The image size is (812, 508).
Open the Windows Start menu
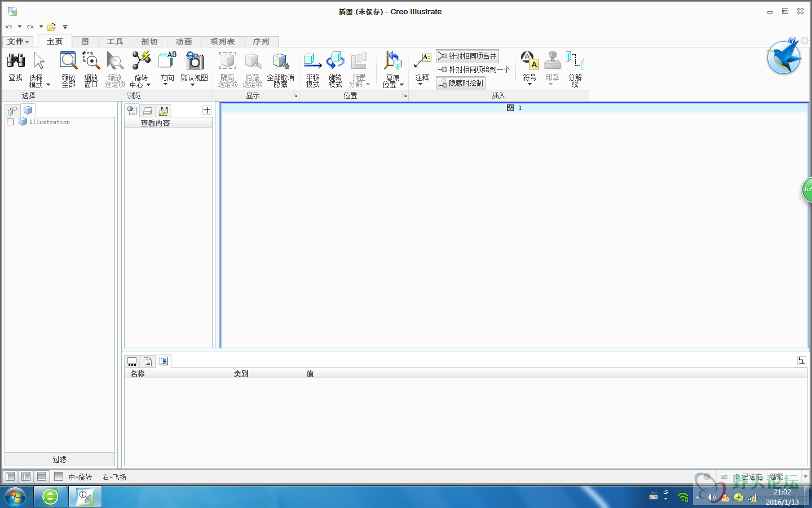point(15,497)
